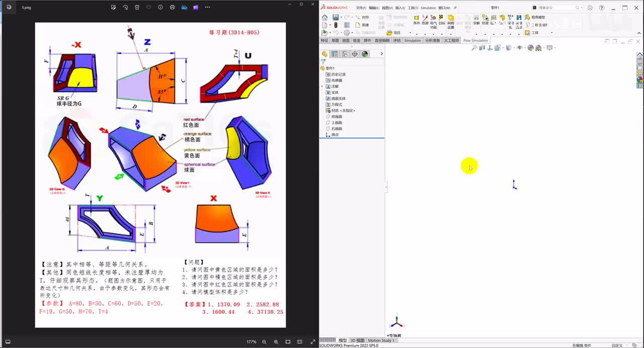Viewport: 644px width, 348px height.
Task: Open the DimXpertManager crosshair tab
Action: coord(355,54)
